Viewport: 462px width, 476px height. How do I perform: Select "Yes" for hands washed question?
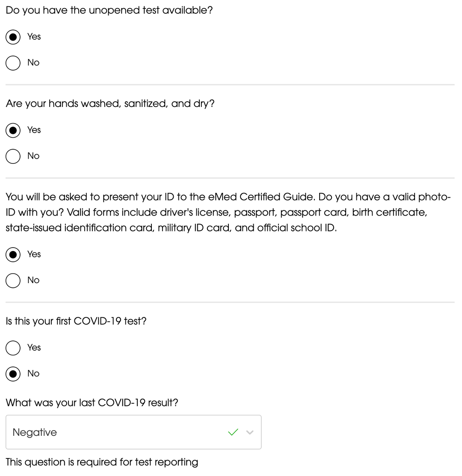click(x=13, y=130)
